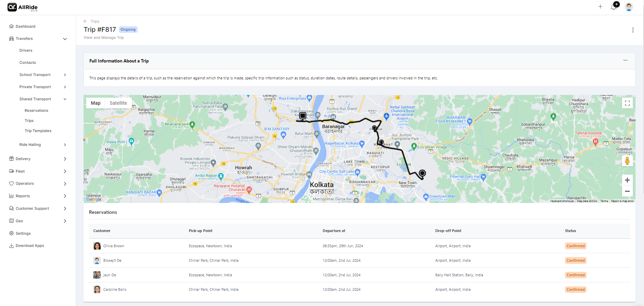The height and width of the screenshot is (306, 644).
Task: Expand the Fleet menu in sidebar
Action: pyautogui.click(x=65, y=172)
